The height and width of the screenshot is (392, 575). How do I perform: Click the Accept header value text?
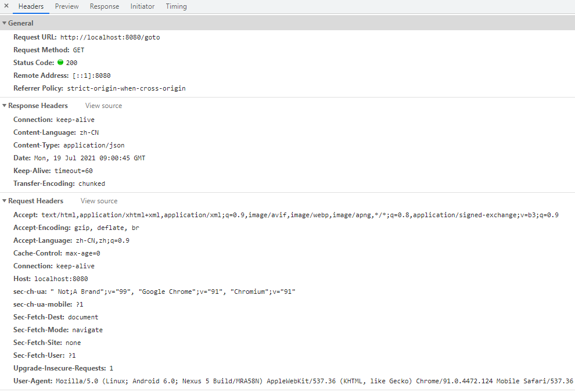(x=300, y=215)
